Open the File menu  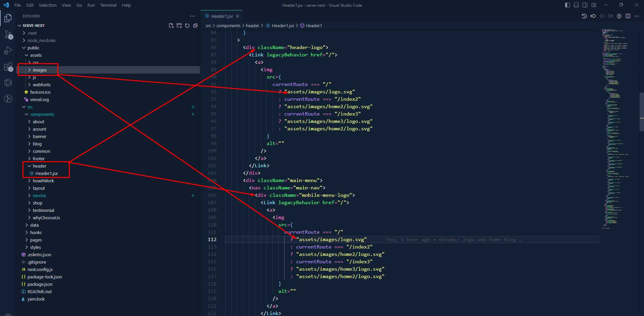pos(18,5)
